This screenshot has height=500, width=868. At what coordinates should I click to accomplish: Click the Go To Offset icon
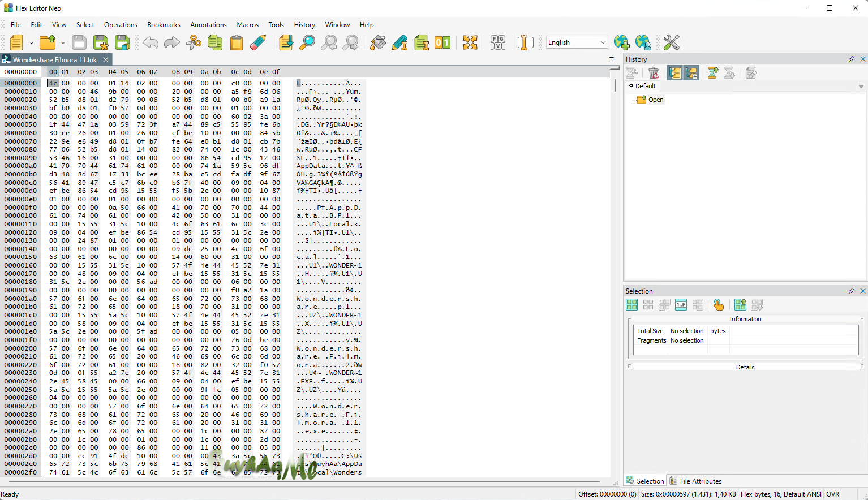point(286,42)
